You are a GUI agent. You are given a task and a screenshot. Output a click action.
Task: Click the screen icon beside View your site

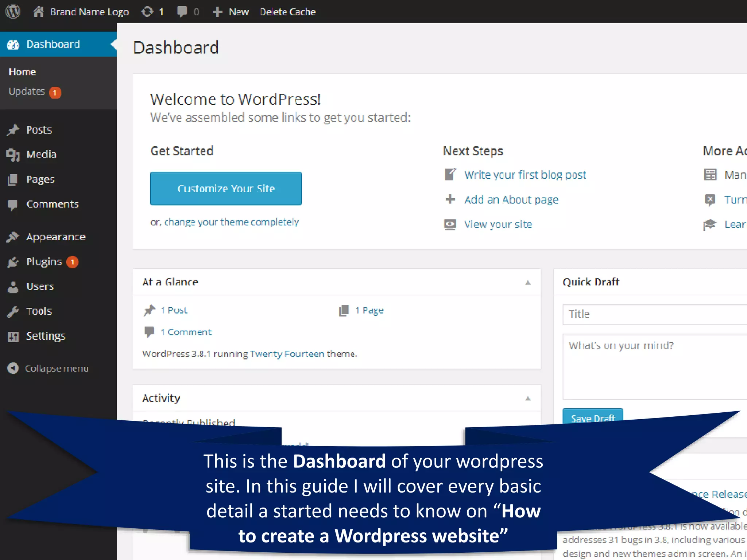click(x=450, y=225)
